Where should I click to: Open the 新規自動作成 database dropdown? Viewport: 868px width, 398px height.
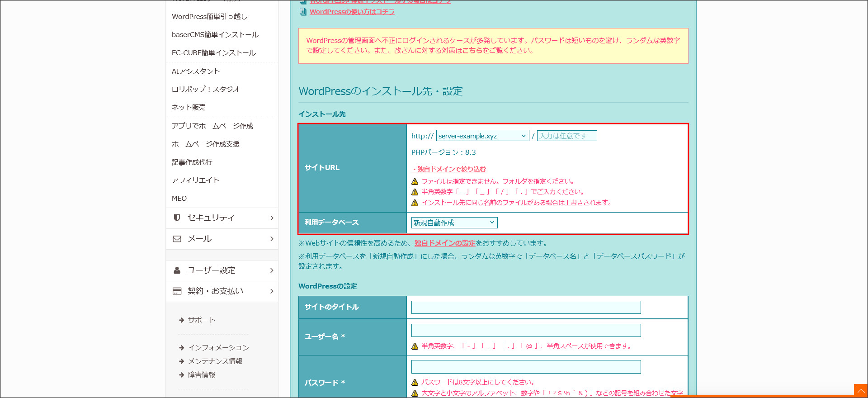coord(454,223)
